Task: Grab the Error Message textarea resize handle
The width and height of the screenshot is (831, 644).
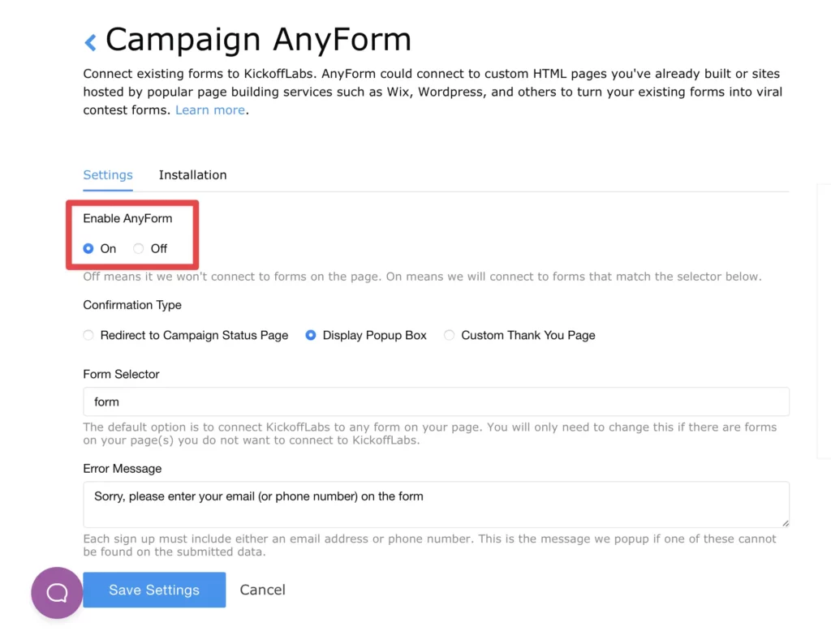Action: pos(785,523)
